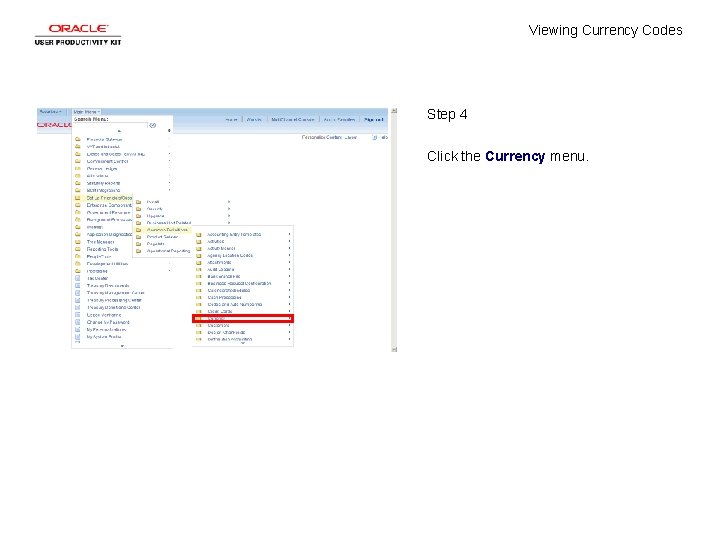Click the folder icon beside Audit Logging
The image size is (720, 540).
pyautogui.click(x=198, y=270)
